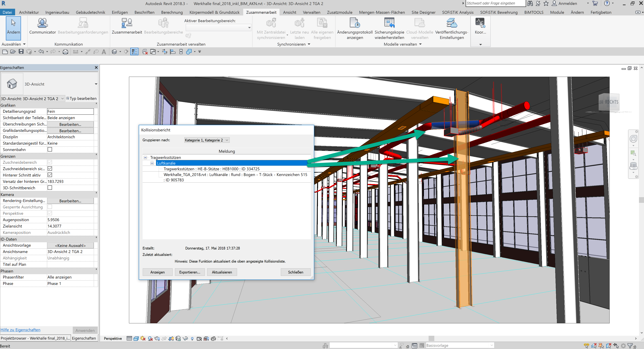This screenshot has height=349, width=644.
Task: Open Hilfe zu Eigenschaften link
Action: click(x=20, y=330)
